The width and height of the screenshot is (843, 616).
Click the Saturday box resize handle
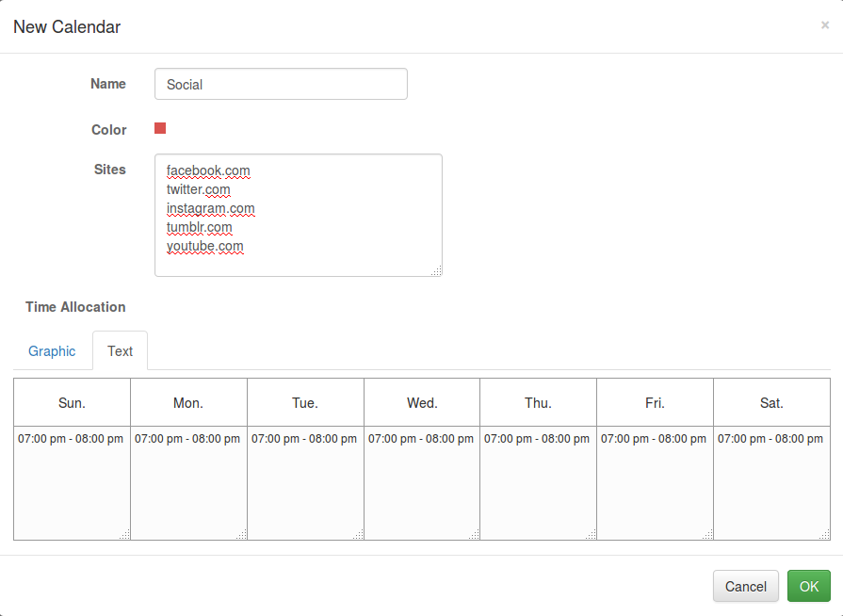pos(825,535)
